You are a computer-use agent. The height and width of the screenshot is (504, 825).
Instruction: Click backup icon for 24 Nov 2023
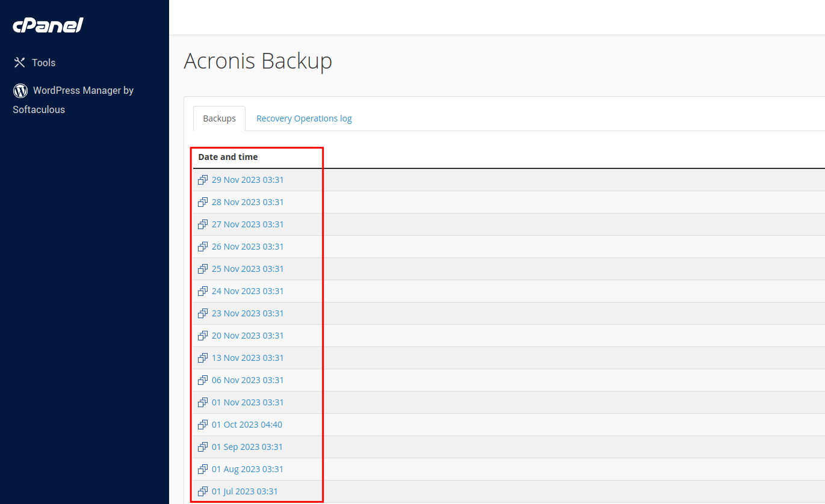[203, 291]
